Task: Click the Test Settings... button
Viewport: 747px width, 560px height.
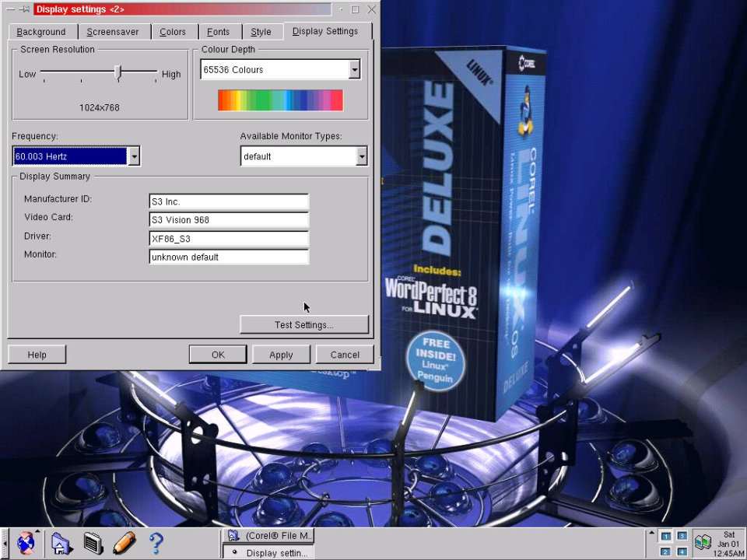Action: [x=303, y=324]
